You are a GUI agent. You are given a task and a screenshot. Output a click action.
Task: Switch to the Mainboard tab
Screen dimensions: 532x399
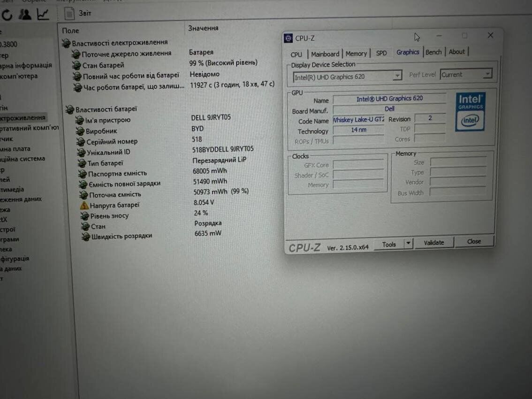[x=325, y=54]
